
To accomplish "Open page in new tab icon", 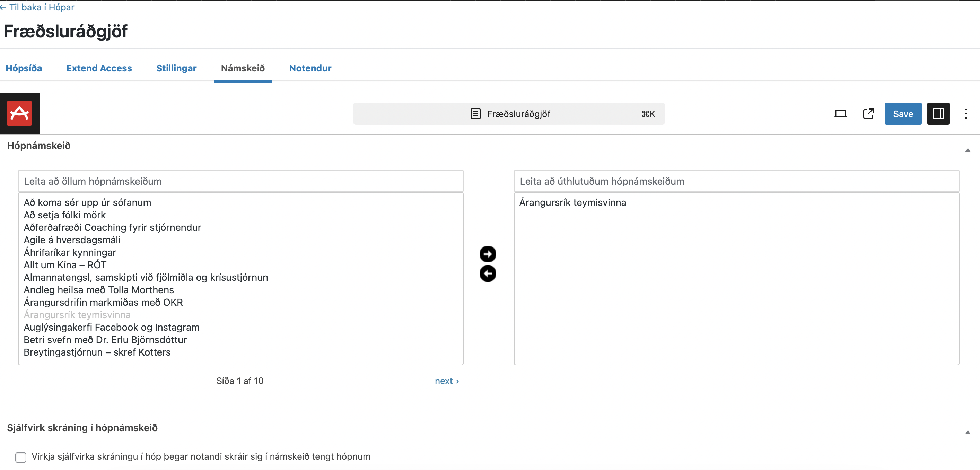I will [x=868, y=114].
